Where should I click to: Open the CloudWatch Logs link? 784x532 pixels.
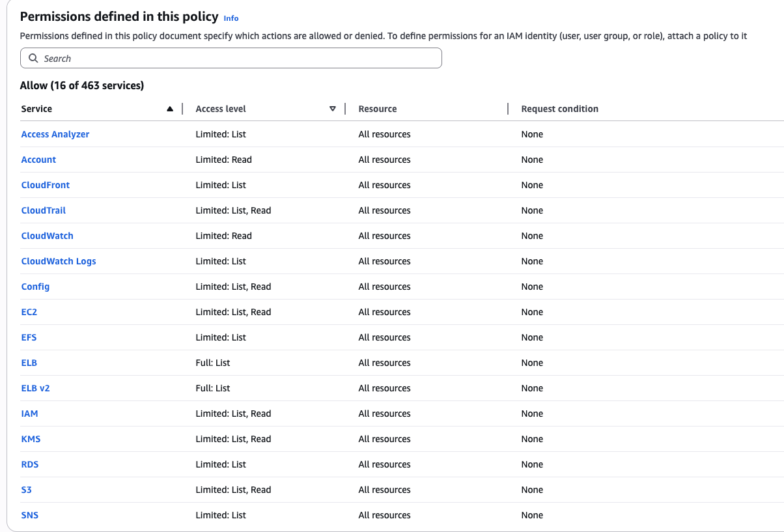(x=58, y=261)
